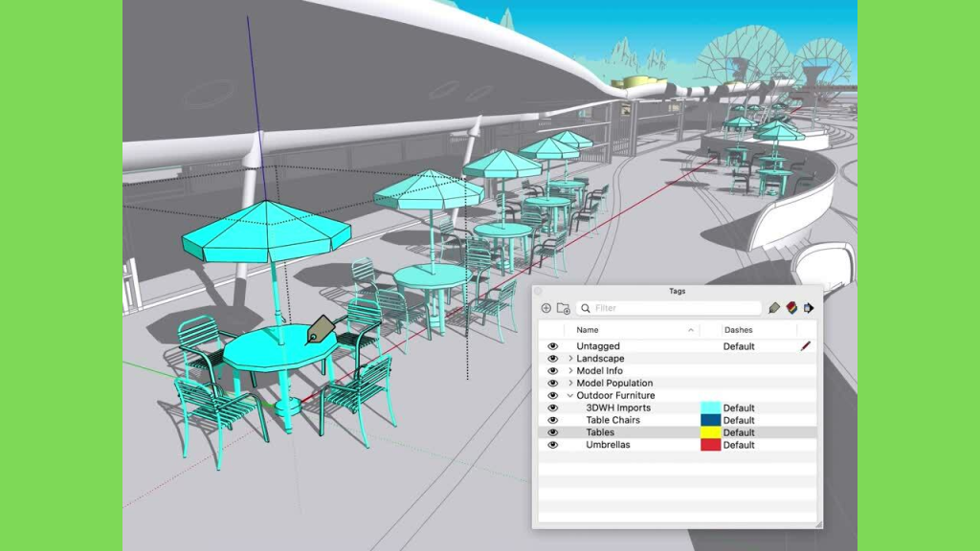Hide the Untagged tag with eye icon
The image size is (980, 551).
[552, 346]
